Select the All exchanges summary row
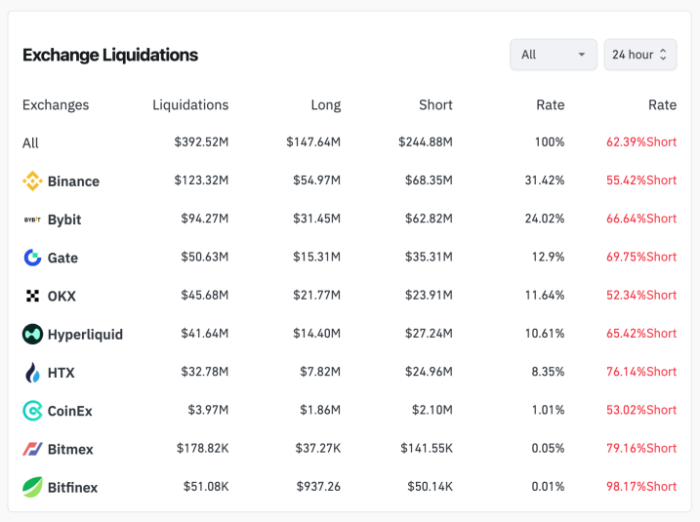Screen dimensions: 700x522 click(31, 143)
